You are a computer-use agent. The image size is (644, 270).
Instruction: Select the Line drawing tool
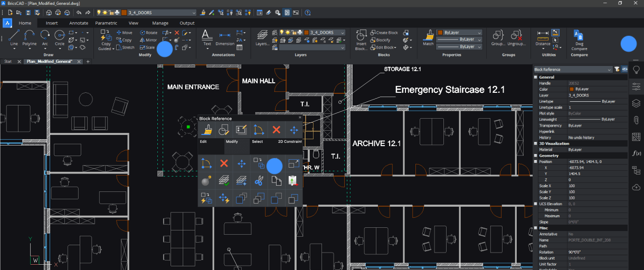coord(14,37)
